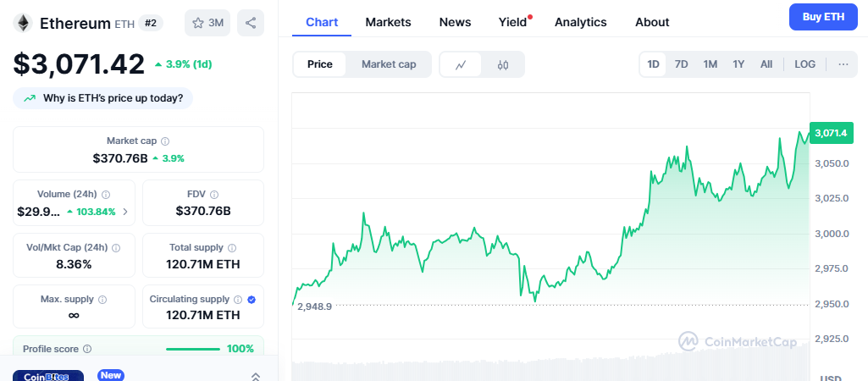Viewport: 868px width, 381px height.
Task: Open "Why is ETH's price up today?"
Action: [x=103, y=98]
